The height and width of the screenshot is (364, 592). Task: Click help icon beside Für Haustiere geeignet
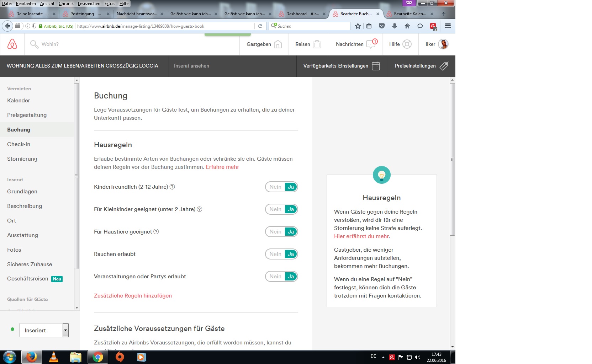pos(156,232)
